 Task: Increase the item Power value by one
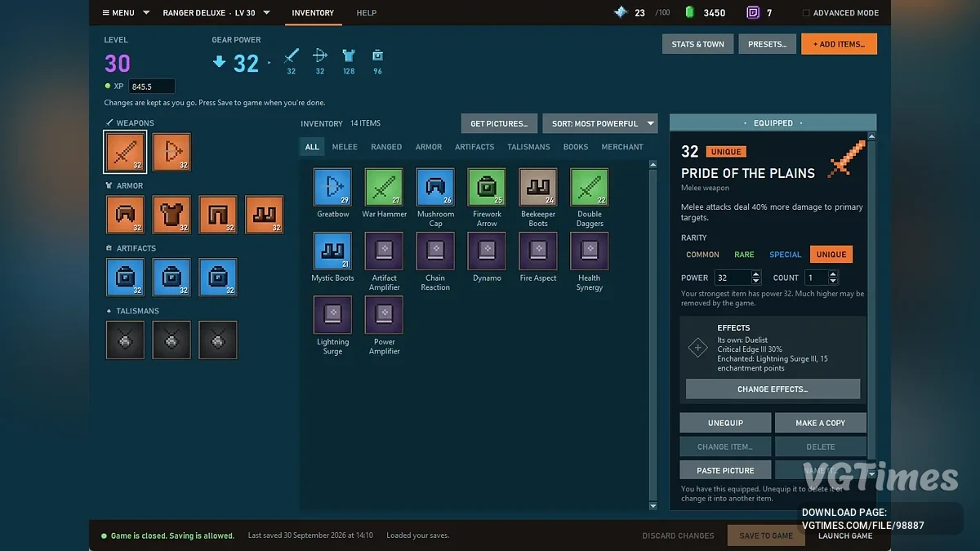click(755, 274)
